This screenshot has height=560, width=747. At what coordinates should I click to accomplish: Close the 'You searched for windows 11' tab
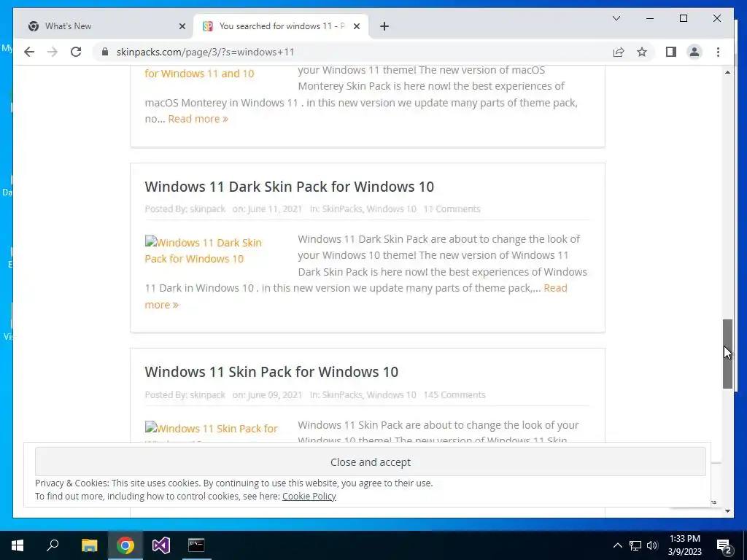(x=356, y=26)
